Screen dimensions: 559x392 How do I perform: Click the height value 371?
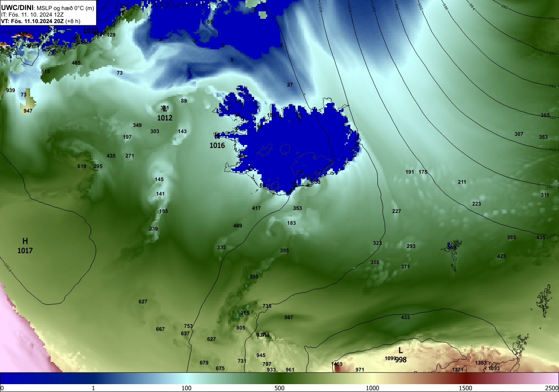point(405,267)
